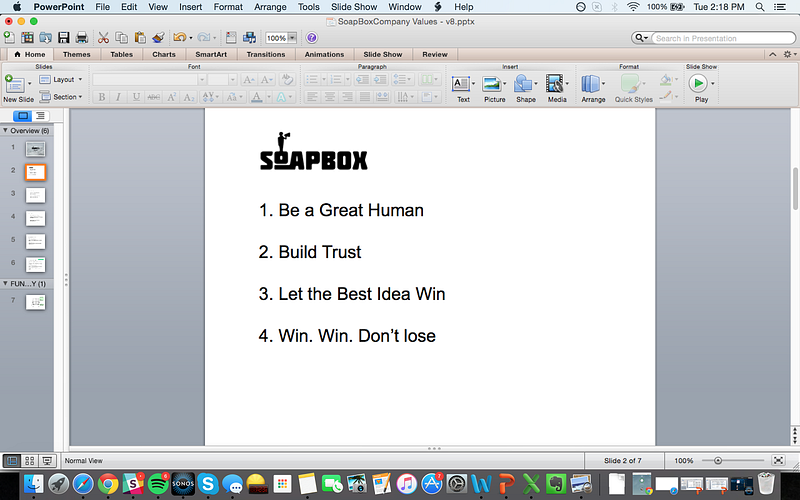Open the Animations tab
This screenshot has height=500, width=800.
[x=324, y=54]
